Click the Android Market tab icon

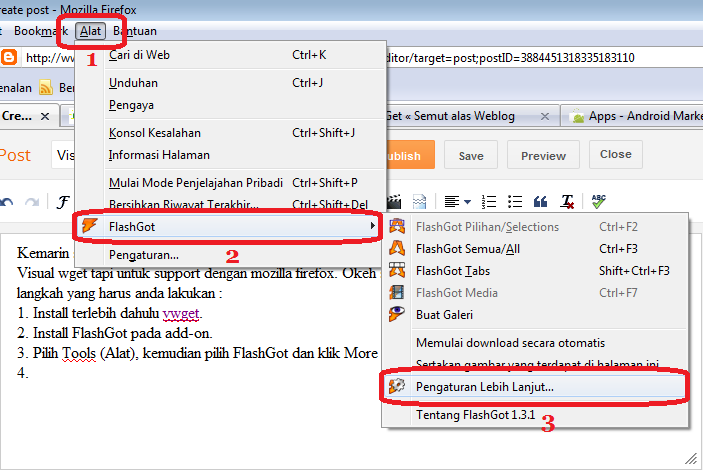[x=578, y=117]
